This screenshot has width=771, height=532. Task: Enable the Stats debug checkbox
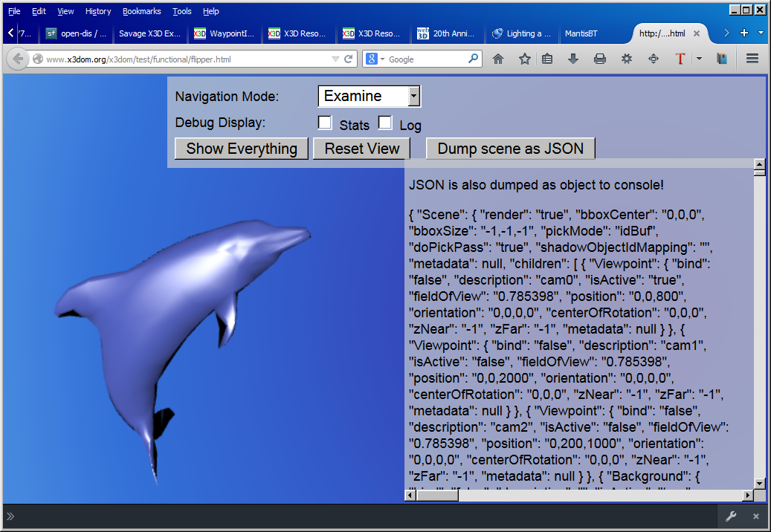[325, 123]
